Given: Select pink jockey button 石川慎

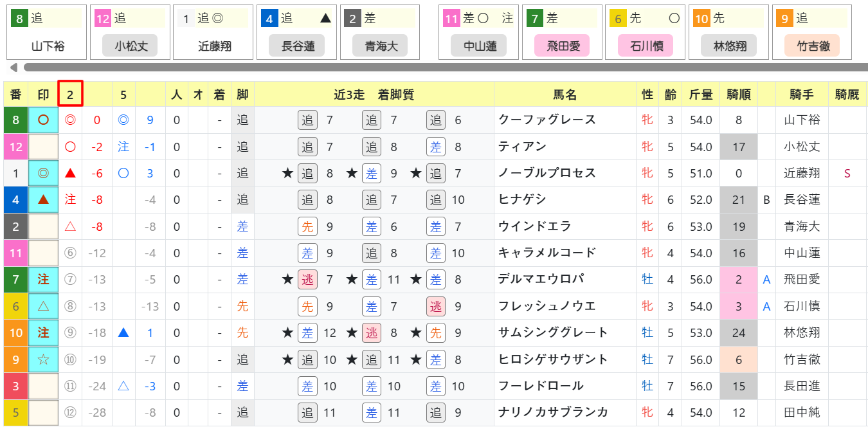Looking at the screenshot, I should click(x=645, y=46).
